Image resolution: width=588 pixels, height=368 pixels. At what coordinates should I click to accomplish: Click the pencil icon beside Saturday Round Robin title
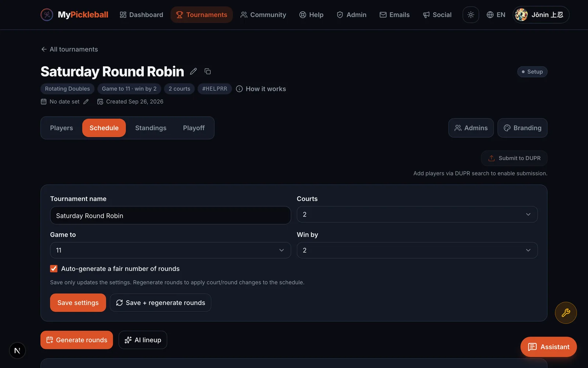(193, 71)
